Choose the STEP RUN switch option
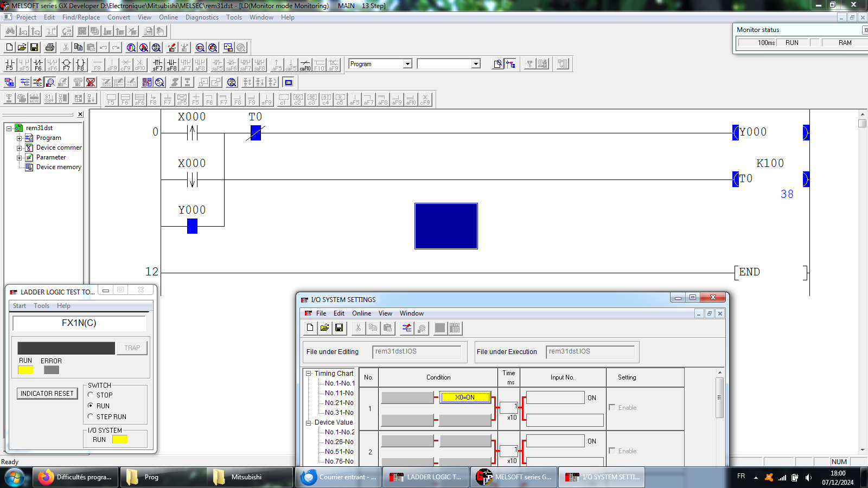 [x=91, y=417]
